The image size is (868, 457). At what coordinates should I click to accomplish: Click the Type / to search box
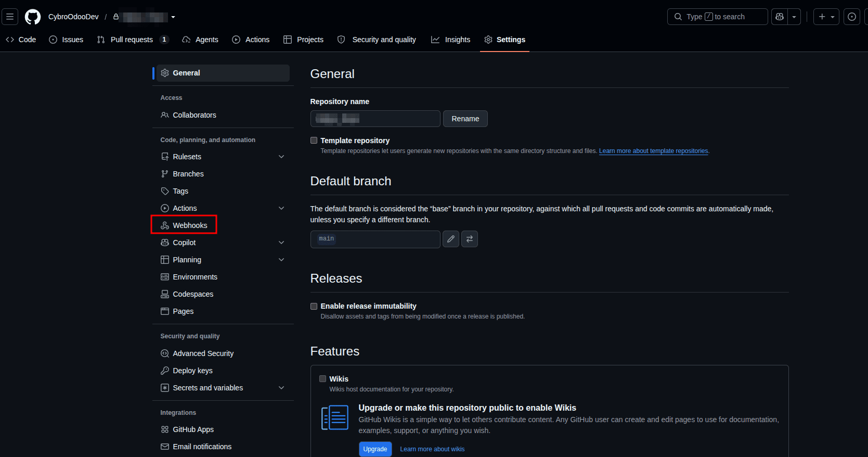718,17
